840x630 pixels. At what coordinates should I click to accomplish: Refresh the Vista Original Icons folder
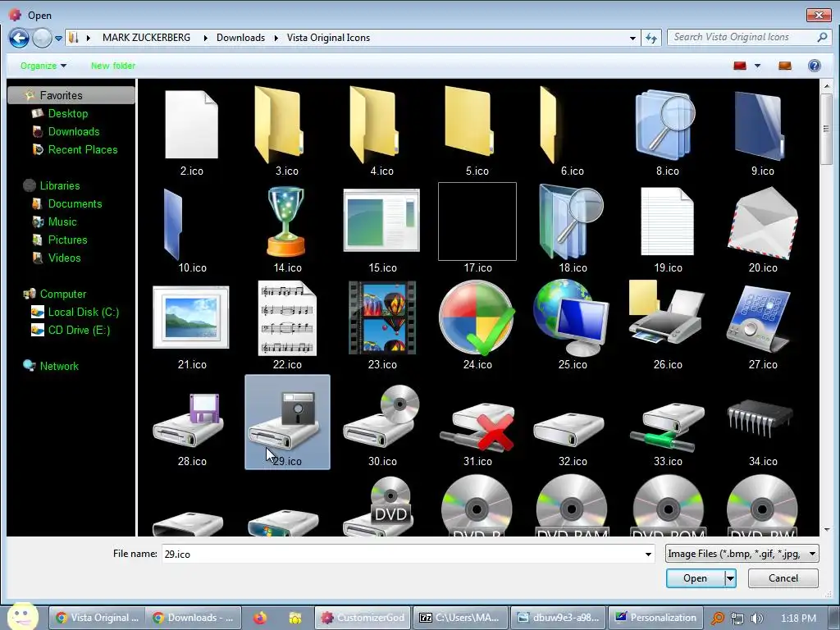click(x=651, y=38)
